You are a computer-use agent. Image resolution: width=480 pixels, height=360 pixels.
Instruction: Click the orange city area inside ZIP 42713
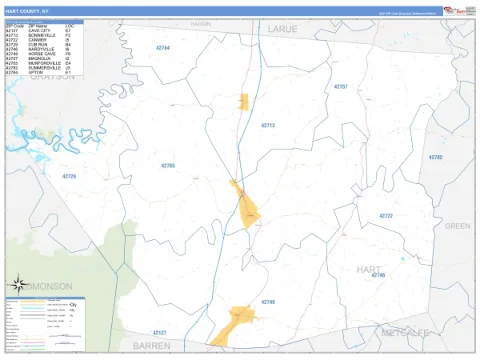click(x=244, y=102)
